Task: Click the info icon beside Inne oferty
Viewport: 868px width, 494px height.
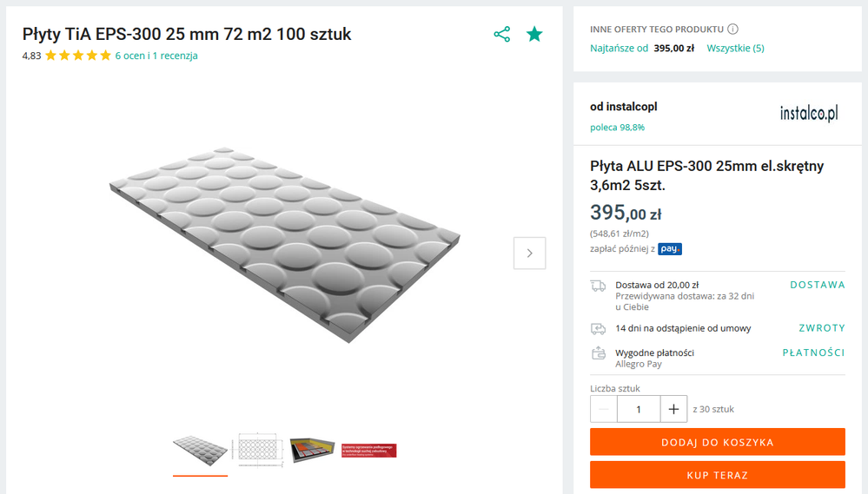Action: pyautogui.click(x=732, y=29)
